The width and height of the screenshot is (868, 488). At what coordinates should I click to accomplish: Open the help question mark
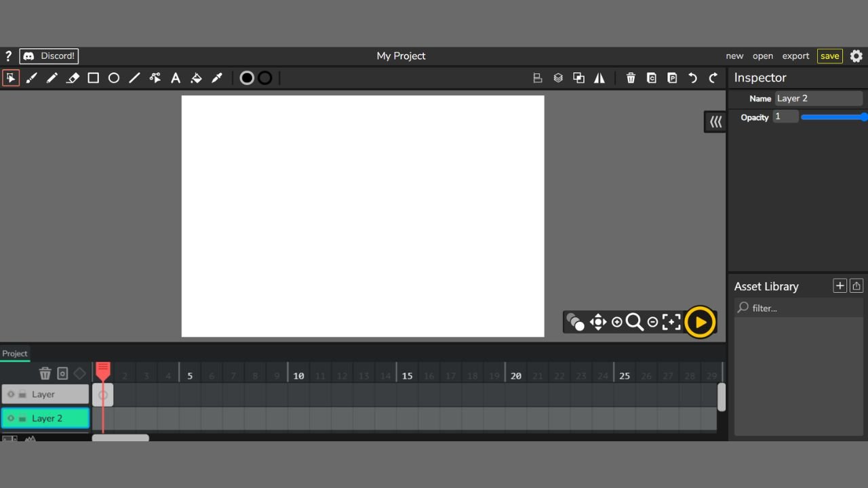tap(8, 56)
